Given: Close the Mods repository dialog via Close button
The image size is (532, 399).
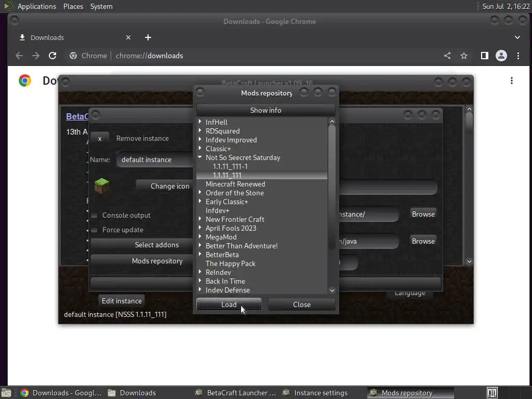Looking at the screenshot, I should [302, 304].
